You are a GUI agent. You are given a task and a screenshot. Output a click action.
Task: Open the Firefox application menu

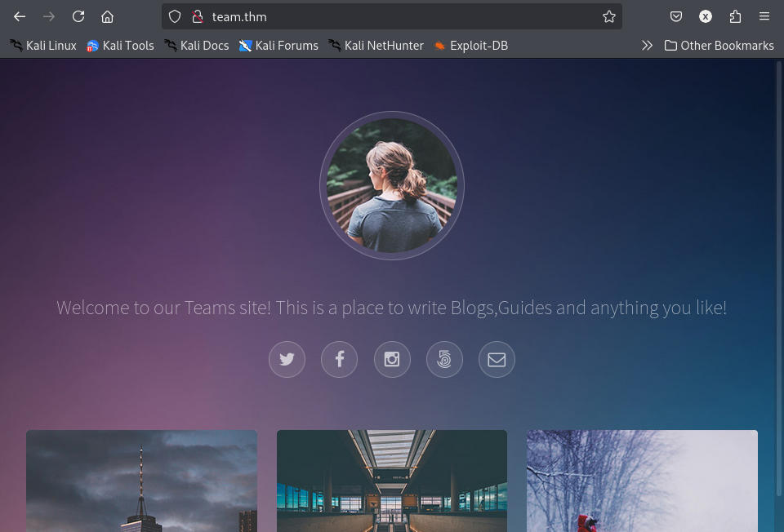(764, 16)
